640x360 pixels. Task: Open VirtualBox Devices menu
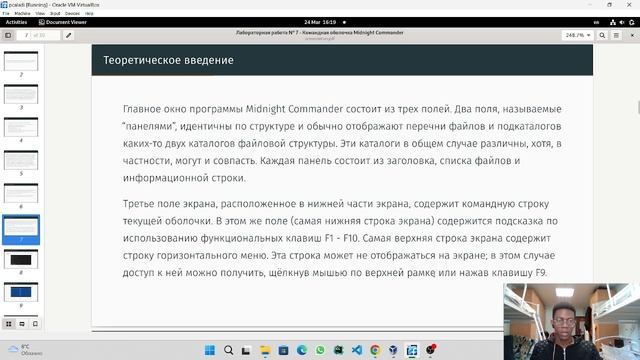(x=72, y=13)
